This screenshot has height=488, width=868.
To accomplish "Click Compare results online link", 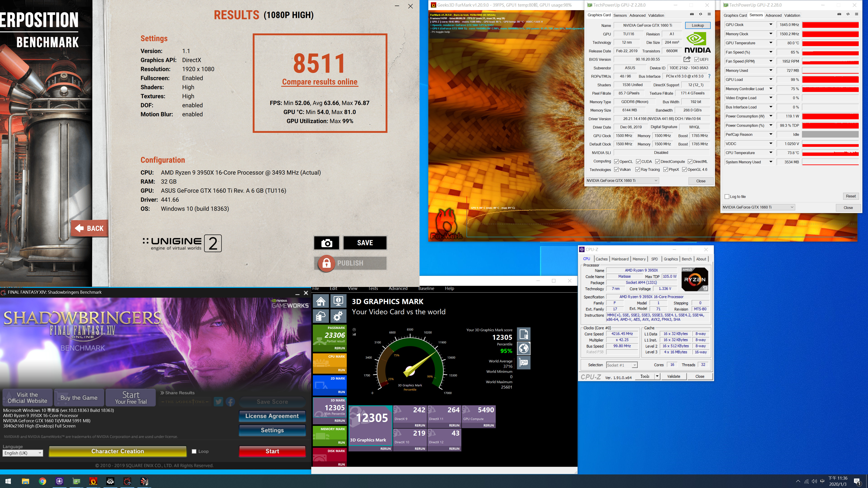I will point(319,82).
